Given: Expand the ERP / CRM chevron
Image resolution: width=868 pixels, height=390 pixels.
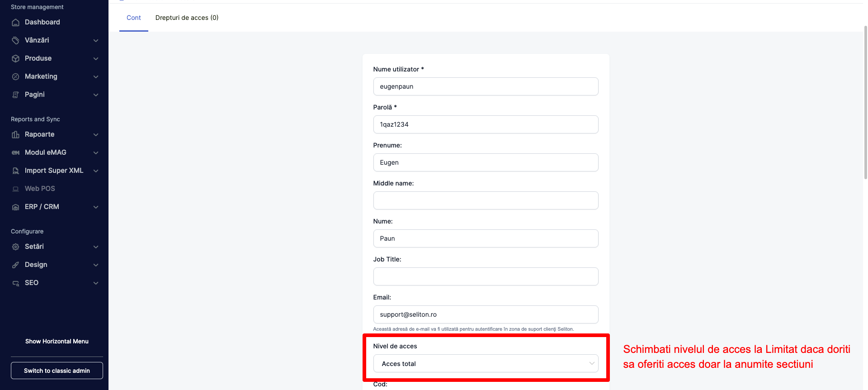Looking at the screenshot, I should pyautogui.click(x=96, y=207).
